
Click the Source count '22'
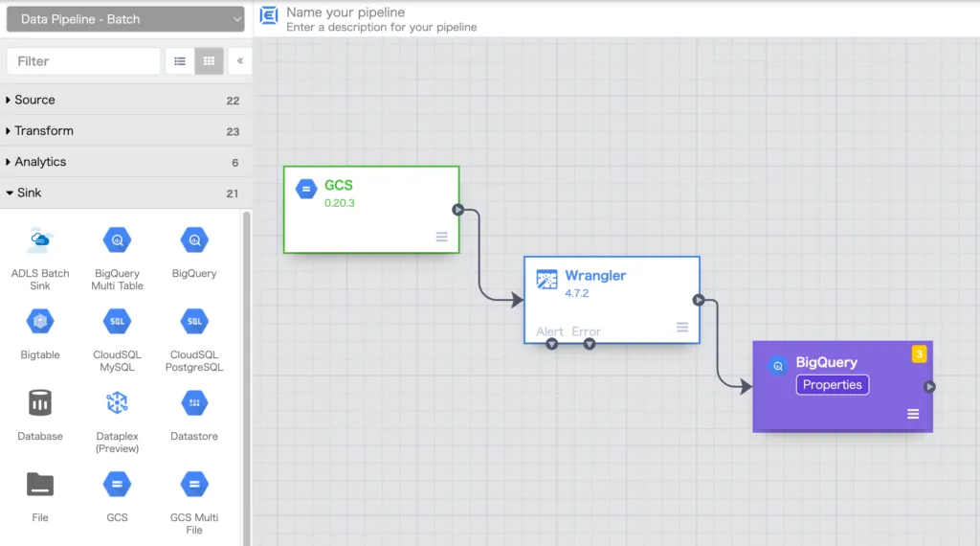(x=233, y=101)
